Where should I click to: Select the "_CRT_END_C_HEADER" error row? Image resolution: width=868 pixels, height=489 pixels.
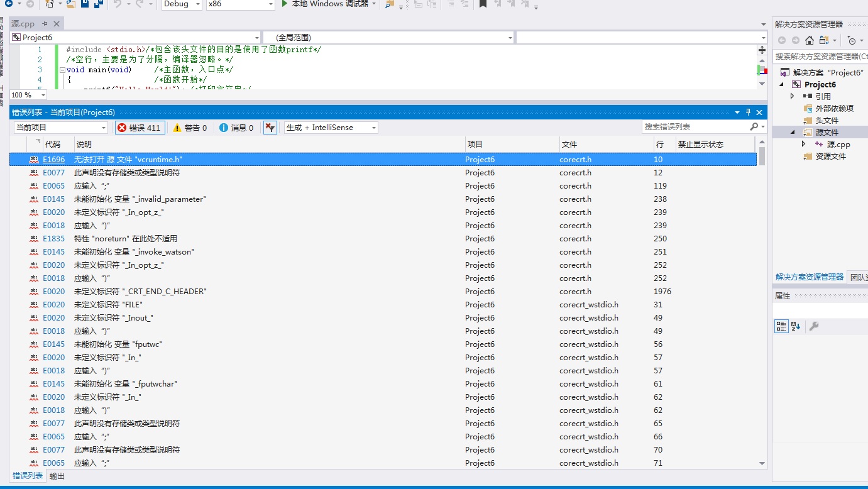click(383, 292)
